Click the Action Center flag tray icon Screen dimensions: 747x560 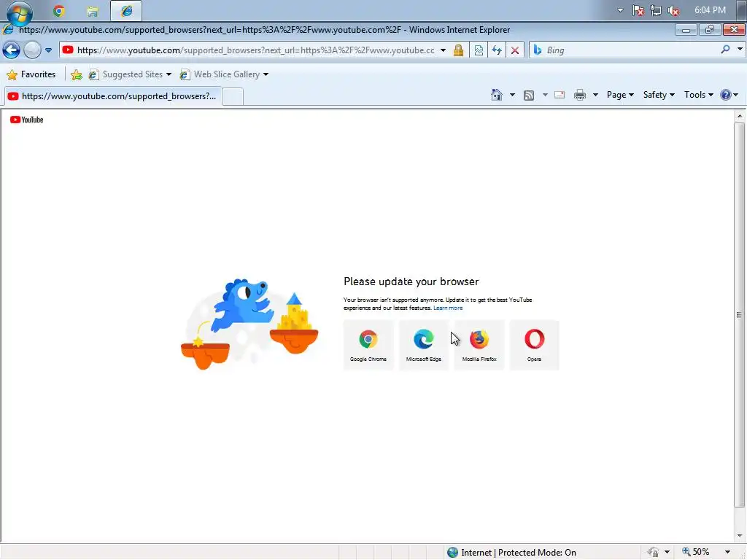click(638, 10)
